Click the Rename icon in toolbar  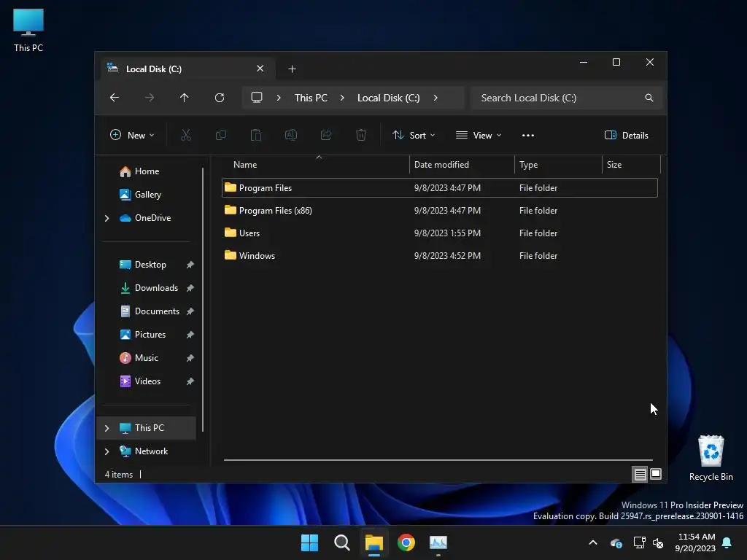point(291,135)
